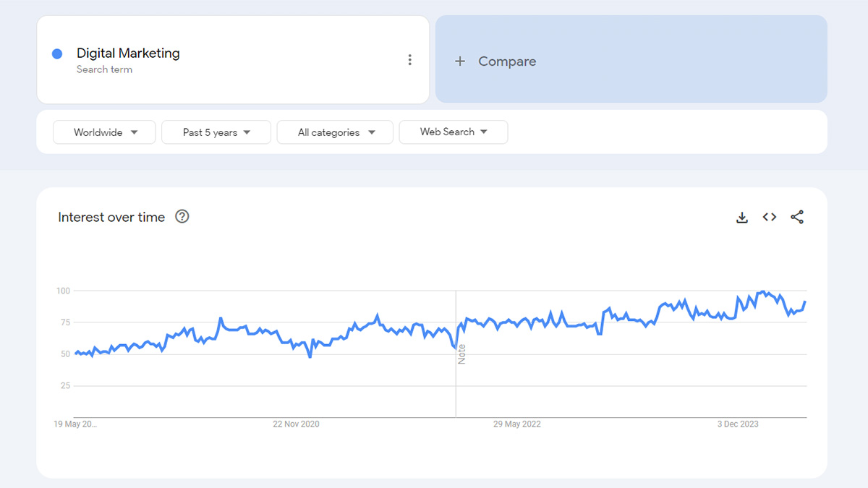Click the 50 value on the axis
Image resolution: width=868 pixels, height=488 pixels.
point(64,354)
